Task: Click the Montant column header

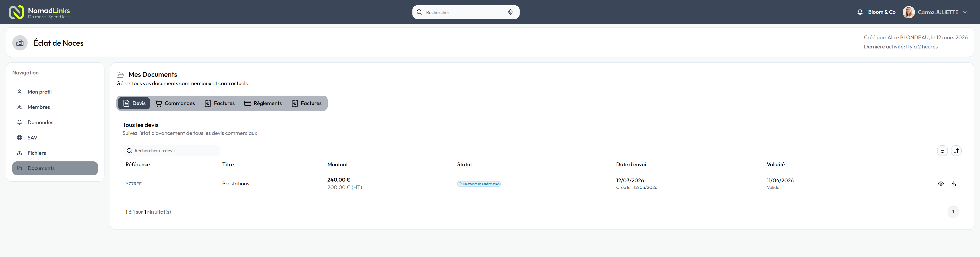Action: pyautogui.click(x=337, y=165)
